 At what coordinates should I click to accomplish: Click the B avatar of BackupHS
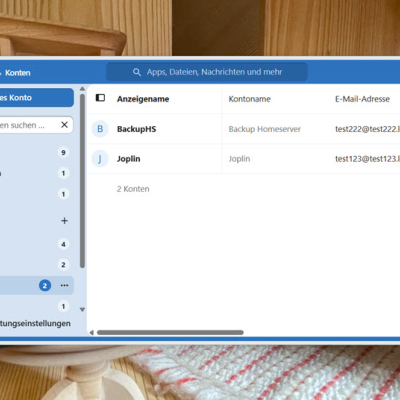(x=100, y=129)
